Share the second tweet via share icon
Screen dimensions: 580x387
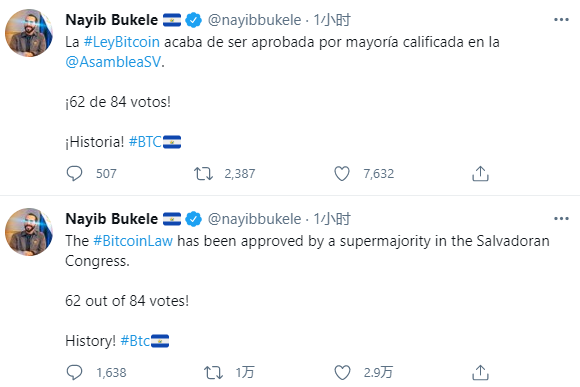coord(480,372)
